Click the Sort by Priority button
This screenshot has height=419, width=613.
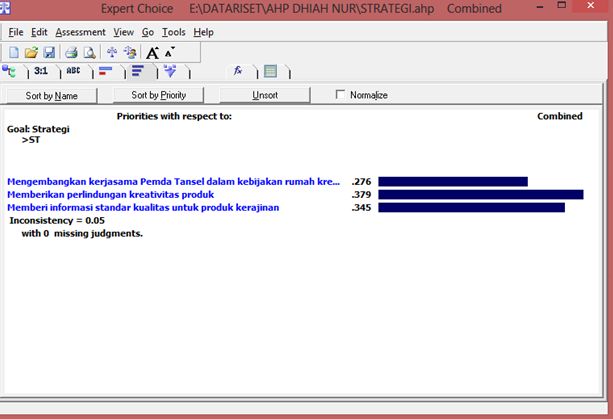point(158,95)
